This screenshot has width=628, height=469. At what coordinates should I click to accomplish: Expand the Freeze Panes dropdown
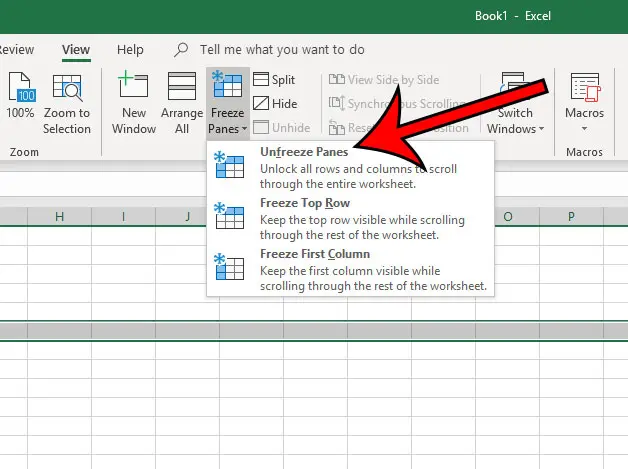point(227,128)
